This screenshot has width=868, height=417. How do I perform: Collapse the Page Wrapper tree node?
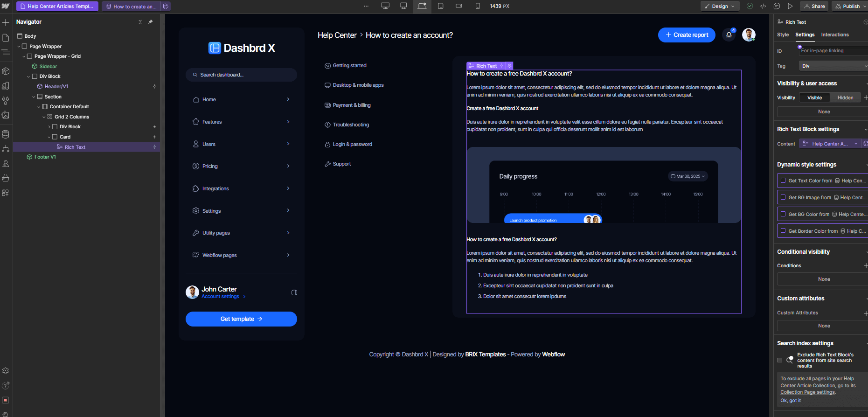19,46
